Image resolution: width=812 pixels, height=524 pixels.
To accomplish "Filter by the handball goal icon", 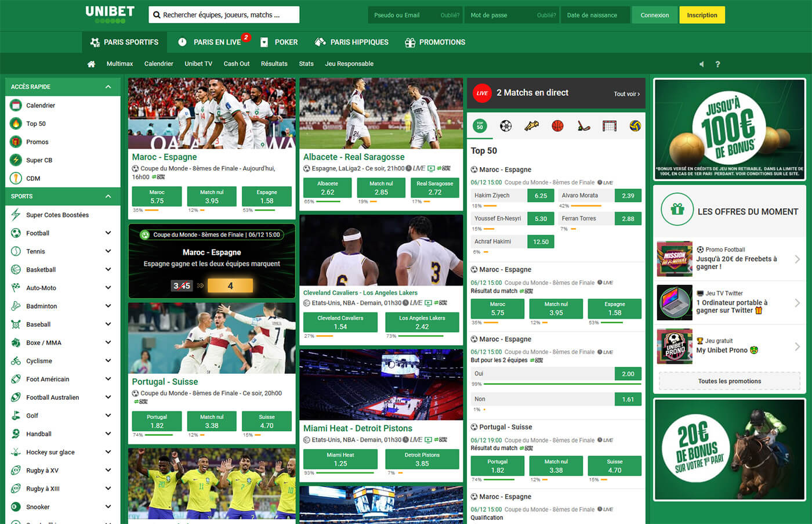I will [x=609, y=125].
